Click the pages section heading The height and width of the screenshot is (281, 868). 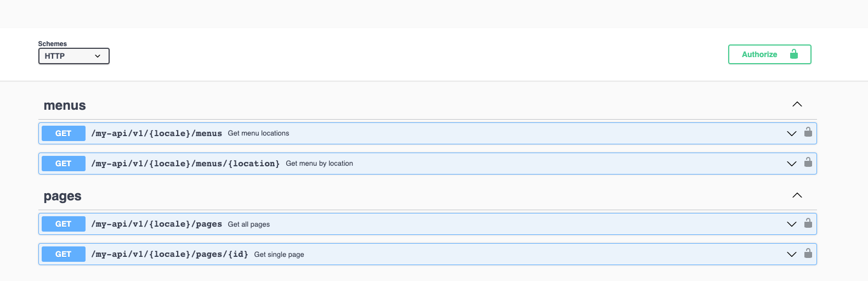(x=63, y=196)
